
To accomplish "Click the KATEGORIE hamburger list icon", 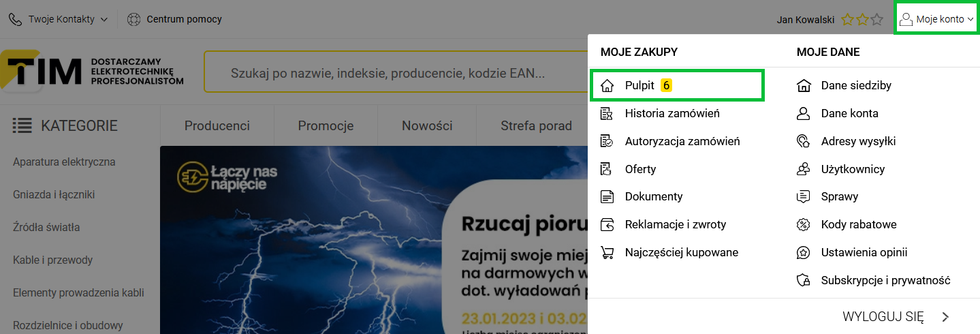I will 22,125.
